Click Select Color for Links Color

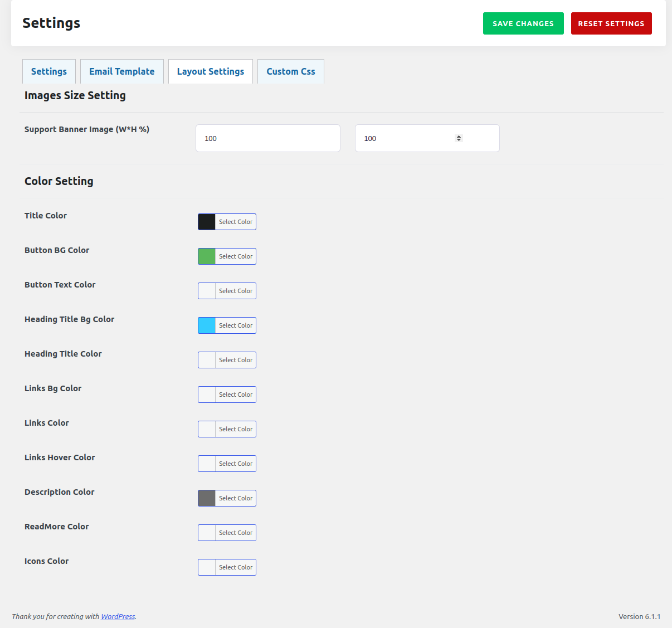tap(236, 429)
